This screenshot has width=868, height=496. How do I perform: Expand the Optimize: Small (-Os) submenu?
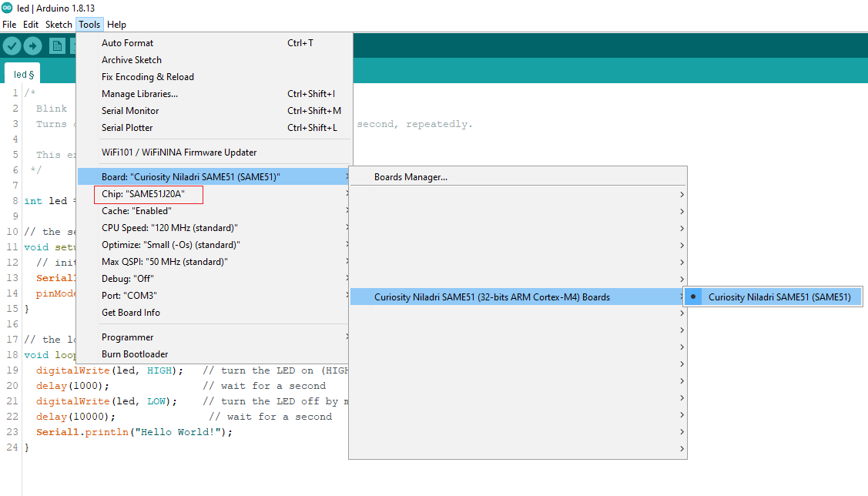[x=213, y=245]
